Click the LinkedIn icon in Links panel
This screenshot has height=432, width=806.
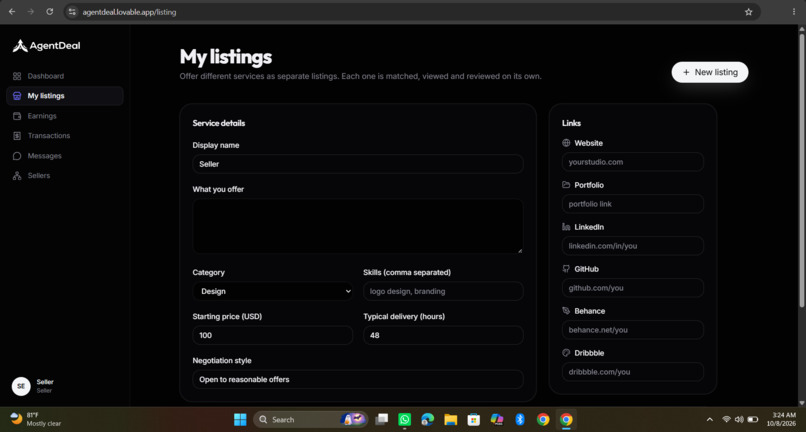pyautogui.click(x=566, y=227)
